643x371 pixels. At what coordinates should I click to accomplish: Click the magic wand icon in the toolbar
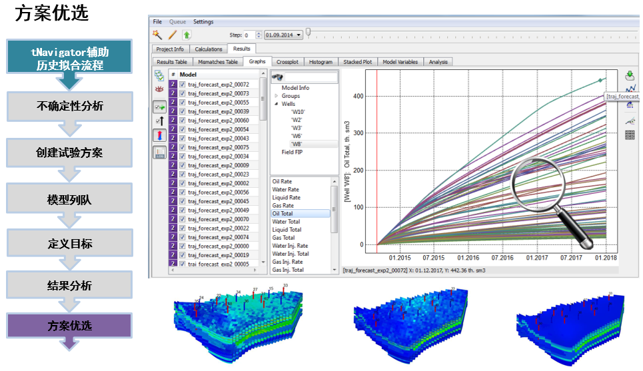tap(157, 35)
